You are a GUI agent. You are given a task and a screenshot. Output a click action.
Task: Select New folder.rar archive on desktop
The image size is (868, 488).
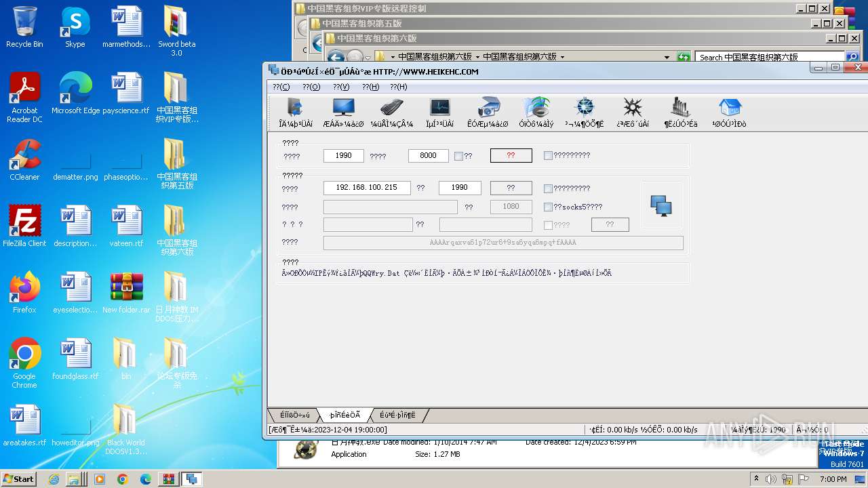(x=126, y=293)
